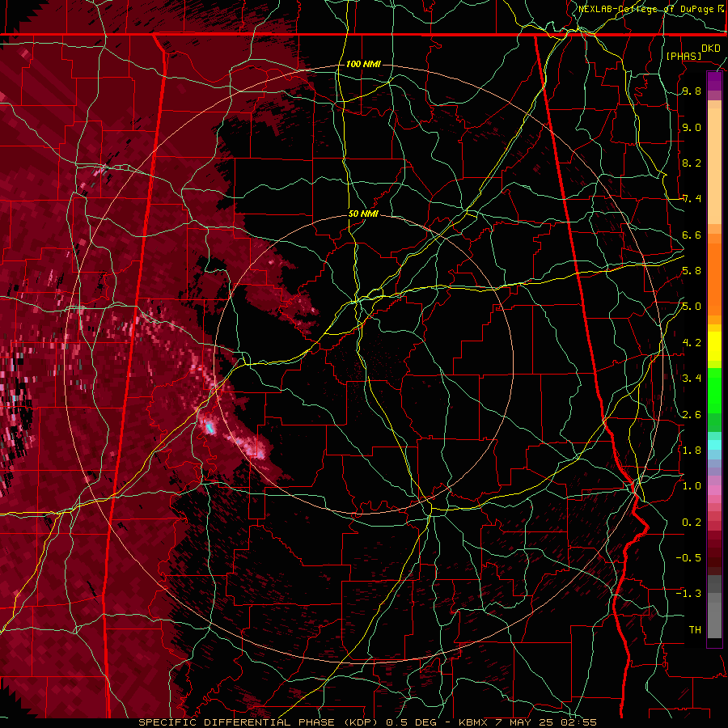728x728 pixels.
Task: Click the 5.8 color scale value
Action: (x=692, y=271)
